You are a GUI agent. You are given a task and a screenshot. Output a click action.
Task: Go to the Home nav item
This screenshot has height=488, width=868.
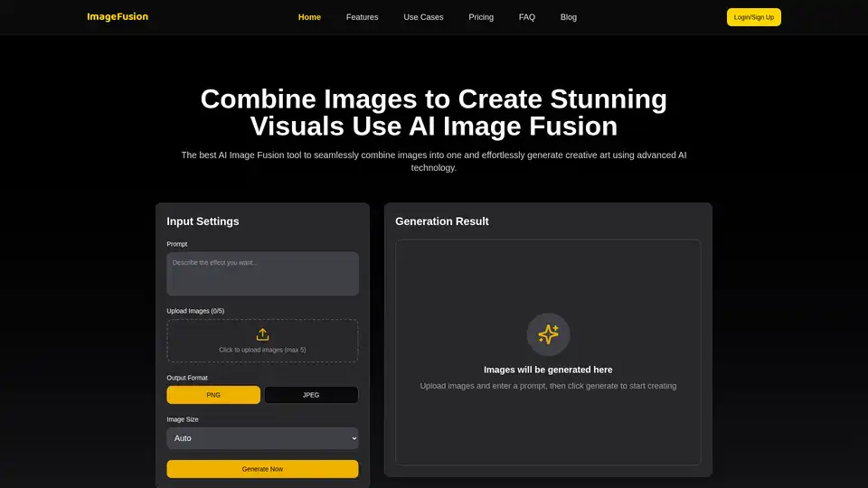click(x=309, y=17)
